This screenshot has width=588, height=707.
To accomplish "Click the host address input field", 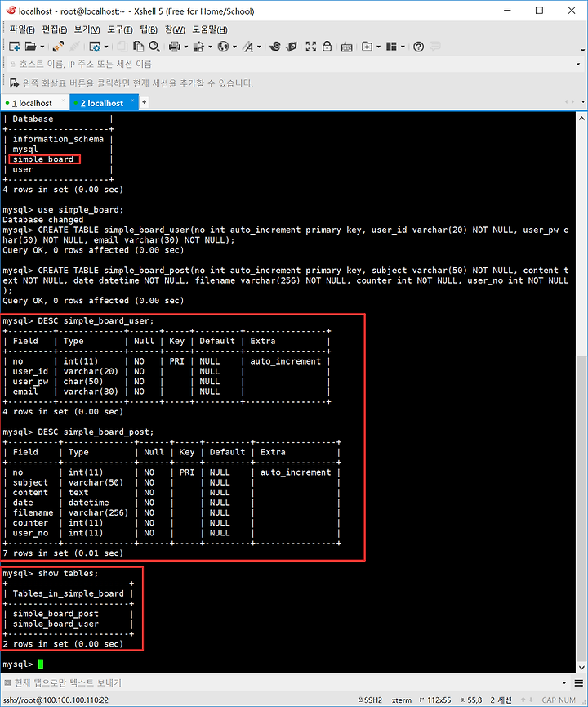I will pyautogui.click(x=293, y=64).
